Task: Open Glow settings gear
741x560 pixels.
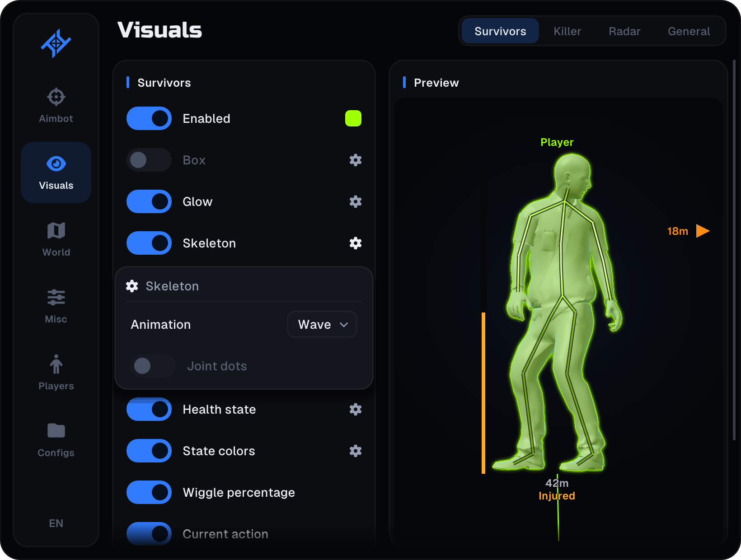Action: [356, 201]
